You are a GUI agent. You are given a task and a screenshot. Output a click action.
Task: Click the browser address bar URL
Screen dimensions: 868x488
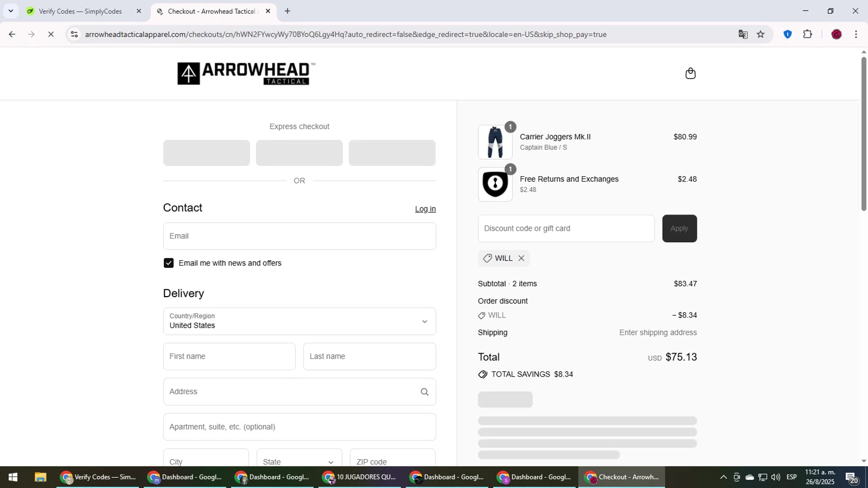tap(345, 34)
